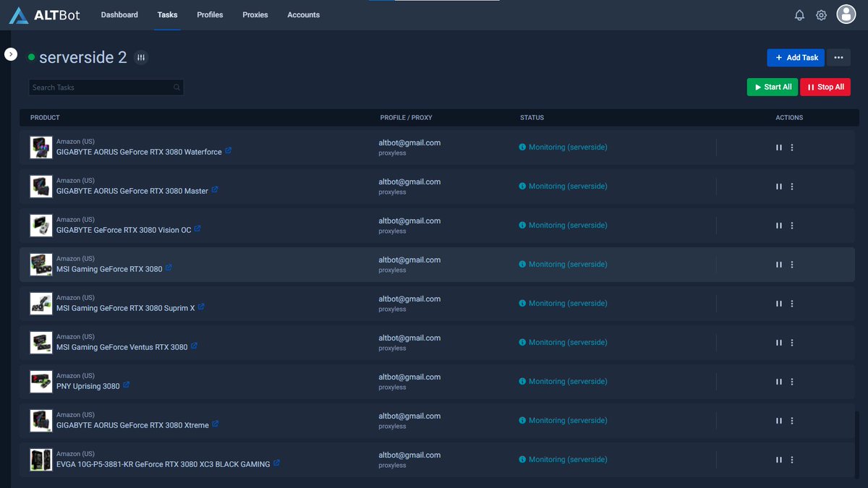Viewport: 868px width, 488px height.
Task: Pause the RTX 3080 Waterforce task
Action: coord(779,147)
